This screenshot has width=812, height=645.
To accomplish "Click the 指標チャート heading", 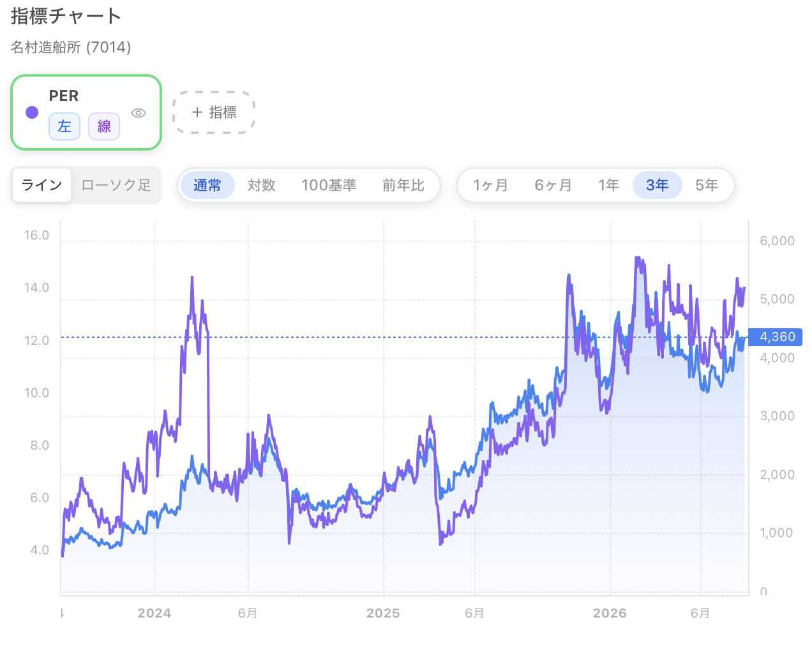I will (x=66, y=16).
